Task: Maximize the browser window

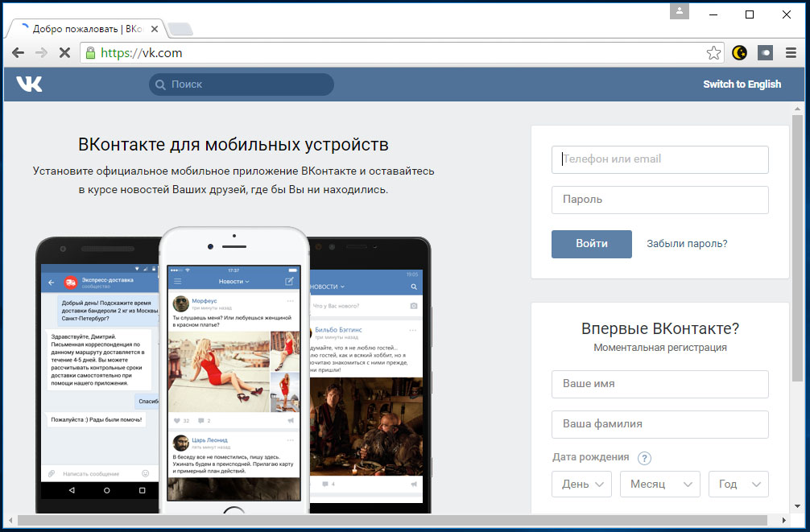Action: pyautogui.click(x=750, y=14)
